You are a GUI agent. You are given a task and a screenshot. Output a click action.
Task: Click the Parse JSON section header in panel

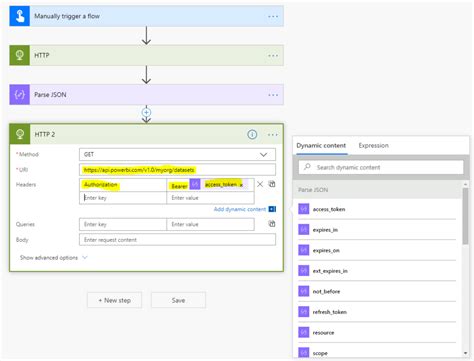[x=377, y=190]
